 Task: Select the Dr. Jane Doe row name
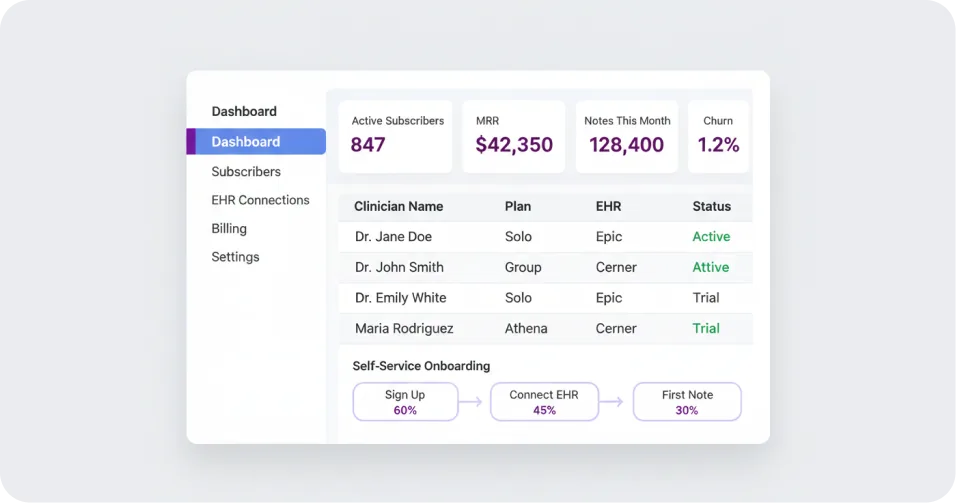click(393, 237)
